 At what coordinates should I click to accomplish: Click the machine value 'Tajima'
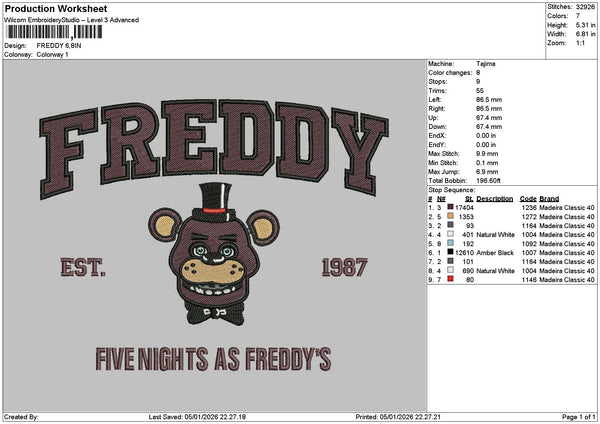pyautogui.click(x=486, y=64)
